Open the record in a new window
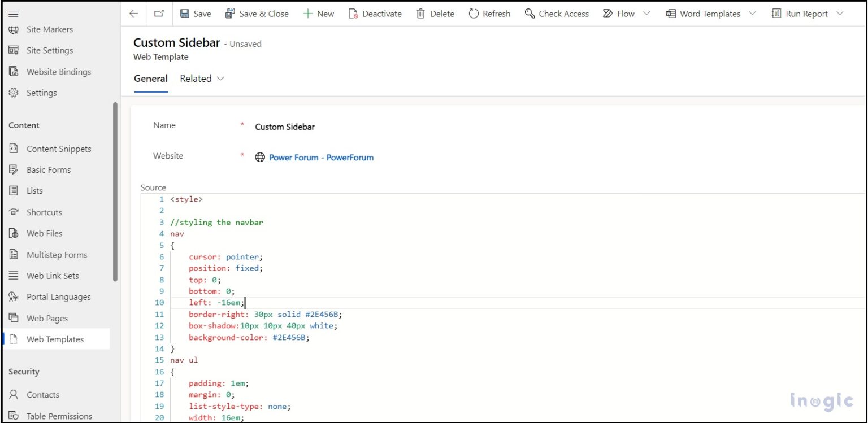This screenshot has height=423, width=868. (159, 13)
